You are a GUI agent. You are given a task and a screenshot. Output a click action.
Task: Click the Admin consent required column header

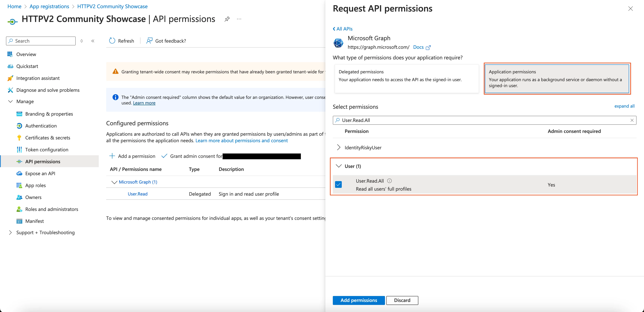[574, 131]
